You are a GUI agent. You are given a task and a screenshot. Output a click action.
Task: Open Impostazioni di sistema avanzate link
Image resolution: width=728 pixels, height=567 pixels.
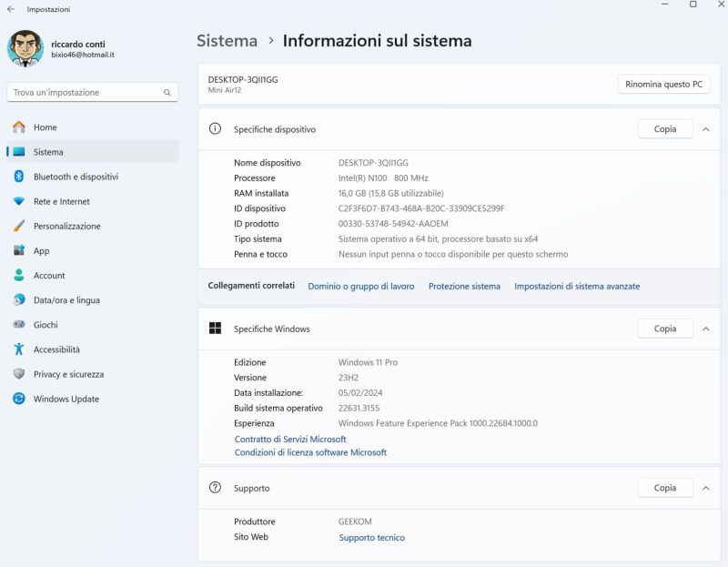577,286
